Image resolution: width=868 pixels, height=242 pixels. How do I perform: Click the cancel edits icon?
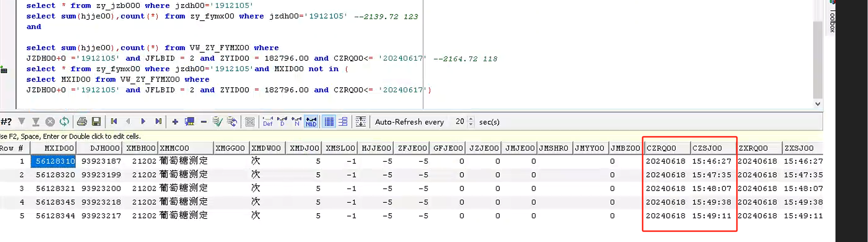[x=232, y=122]
